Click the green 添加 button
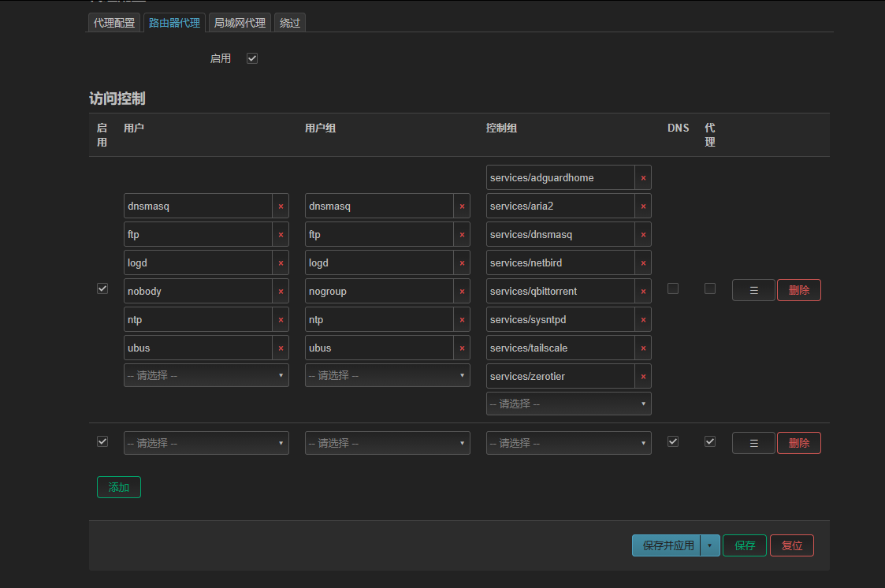885x588 pixels. click(118, 487)
